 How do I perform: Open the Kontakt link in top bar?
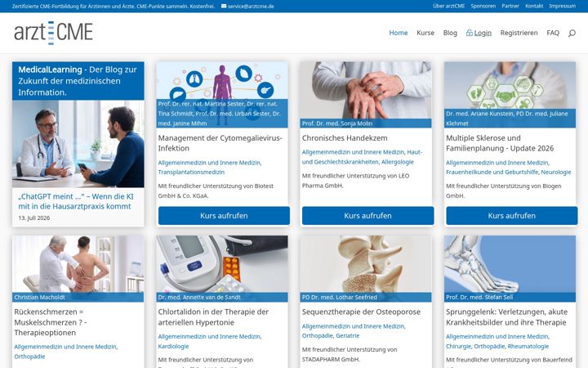click(534, 6)
